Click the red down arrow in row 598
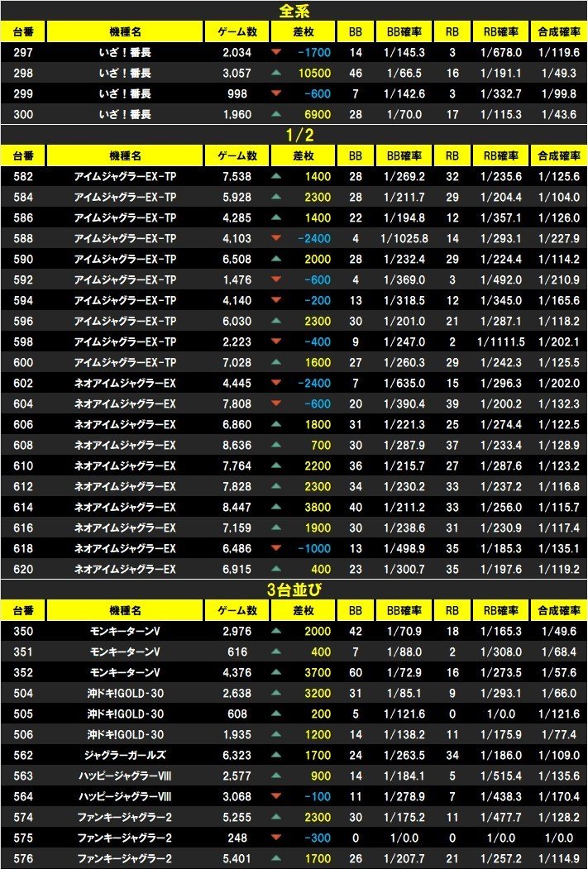The width and height of the screenshot is (588, 869). click(276, 342)
